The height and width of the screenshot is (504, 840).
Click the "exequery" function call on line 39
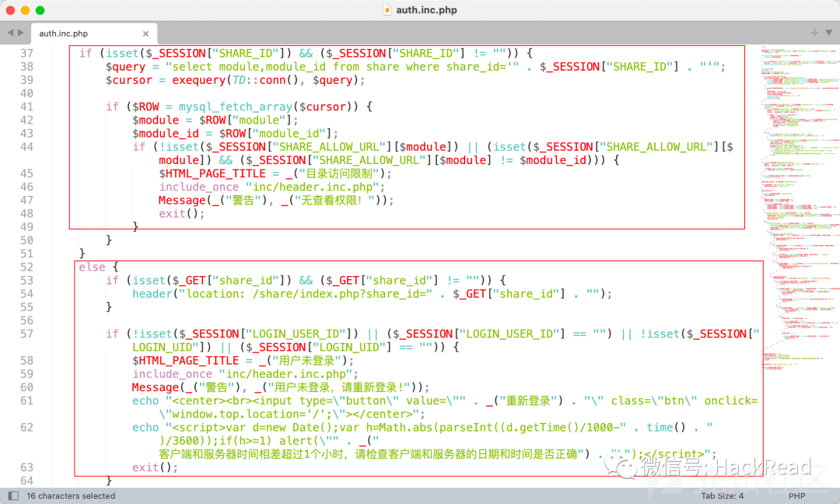click(199, 80)
